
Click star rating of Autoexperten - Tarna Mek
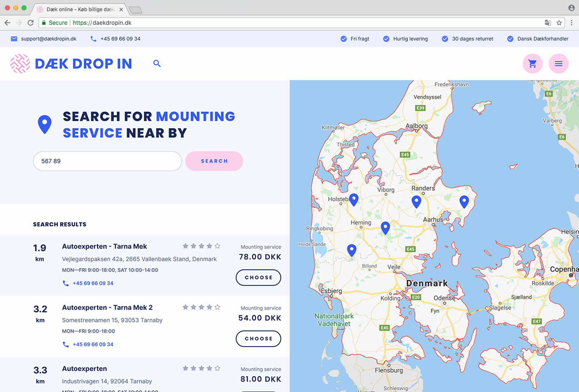point(201,246)
